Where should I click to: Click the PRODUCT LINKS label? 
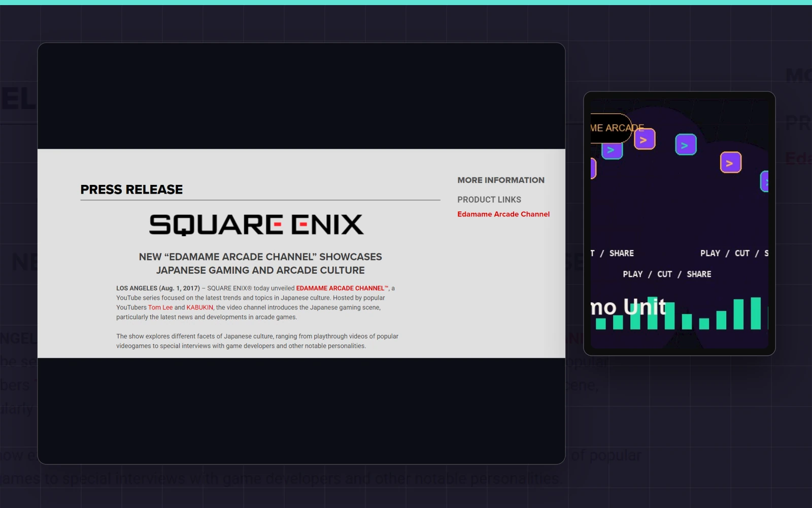pyautogui.click(x=489, y=200)
